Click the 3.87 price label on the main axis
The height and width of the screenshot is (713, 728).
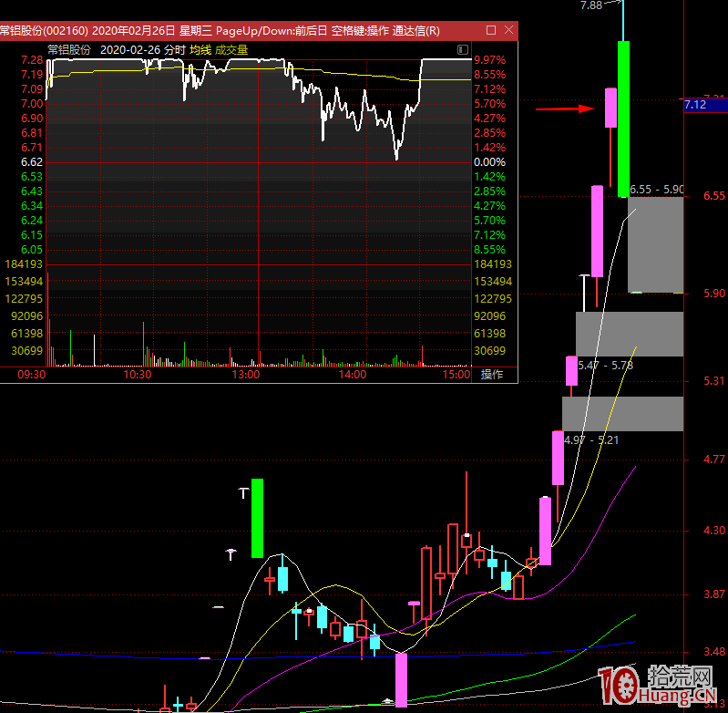click(714, 594)
